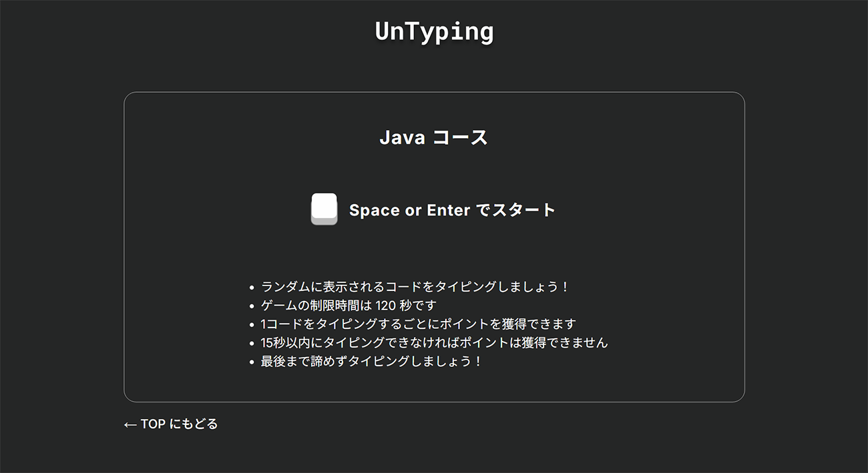This screenshot has height=473, width=868.
Task: Select the blank keycap next to start text
Action: coord(324,209)
